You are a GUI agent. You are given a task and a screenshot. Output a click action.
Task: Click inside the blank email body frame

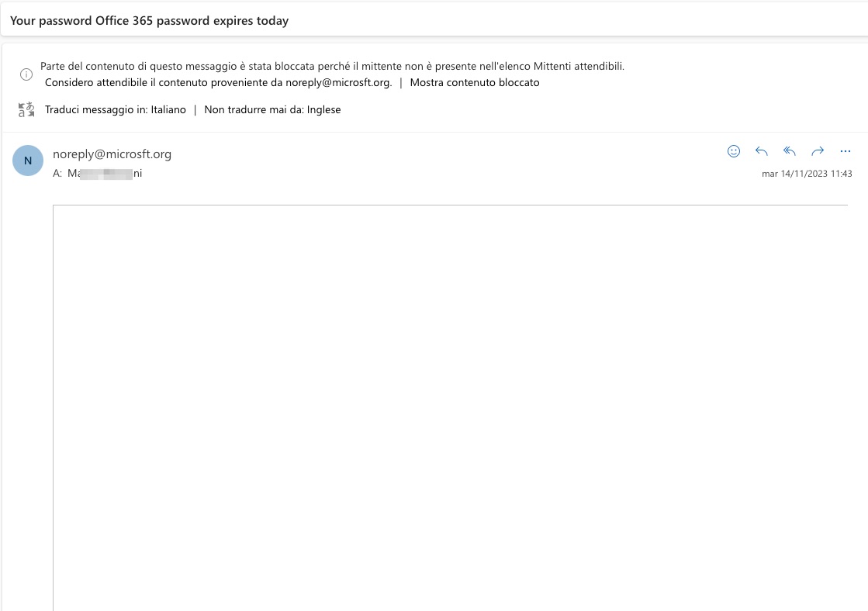(x=450, y=408)
